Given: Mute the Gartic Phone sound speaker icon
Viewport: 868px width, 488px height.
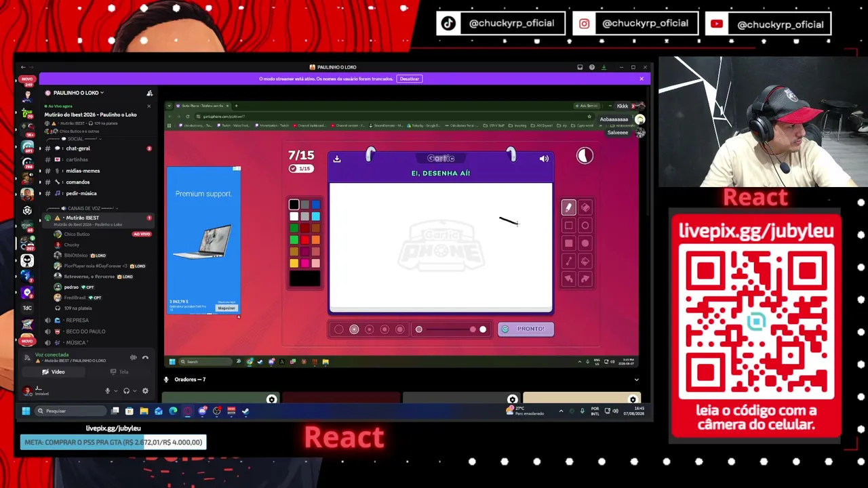Looking at the screenshot, I should coord(544,159).
